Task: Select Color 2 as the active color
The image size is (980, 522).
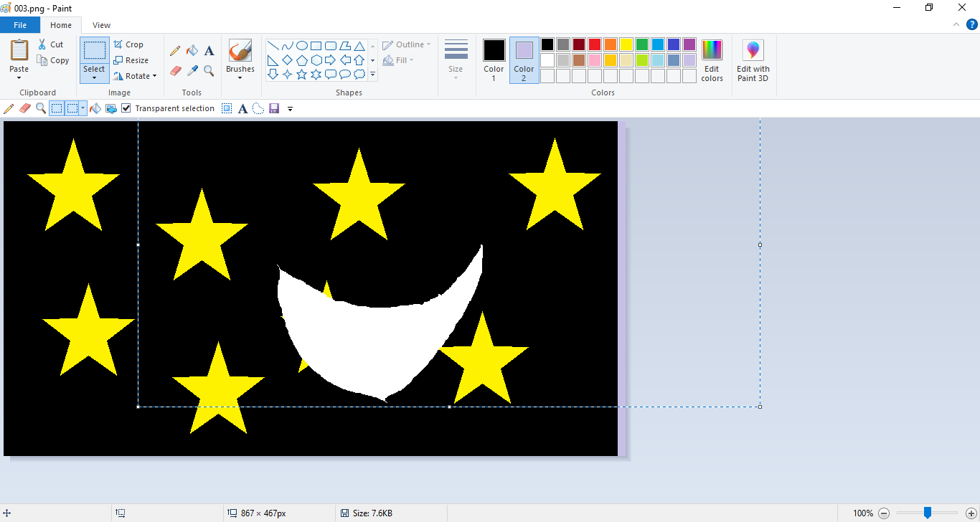Action: coord(524,60)
